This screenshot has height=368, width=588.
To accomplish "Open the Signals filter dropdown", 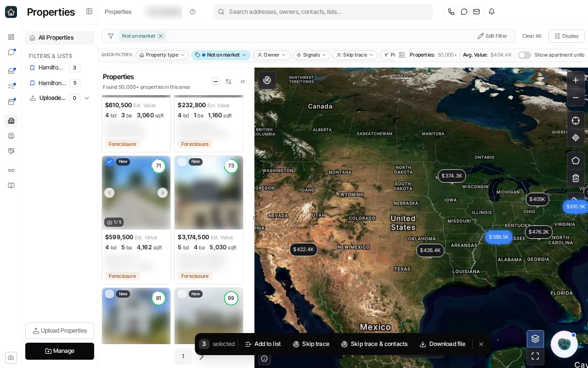I will [x=311, y=55].
